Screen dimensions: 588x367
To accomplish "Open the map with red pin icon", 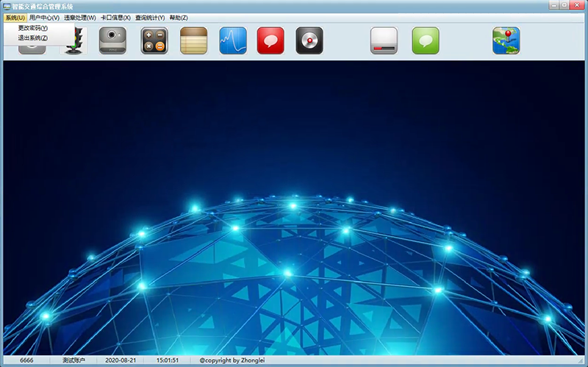I will [506, 40].
